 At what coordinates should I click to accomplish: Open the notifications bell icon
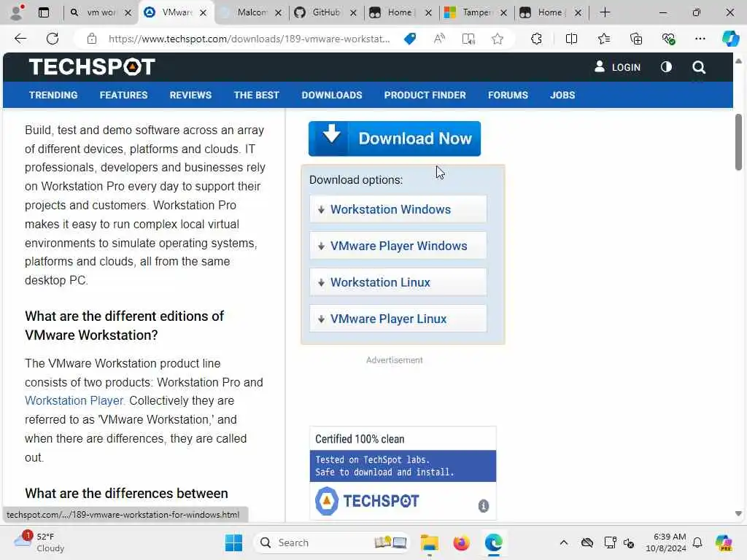click(697, 542)
